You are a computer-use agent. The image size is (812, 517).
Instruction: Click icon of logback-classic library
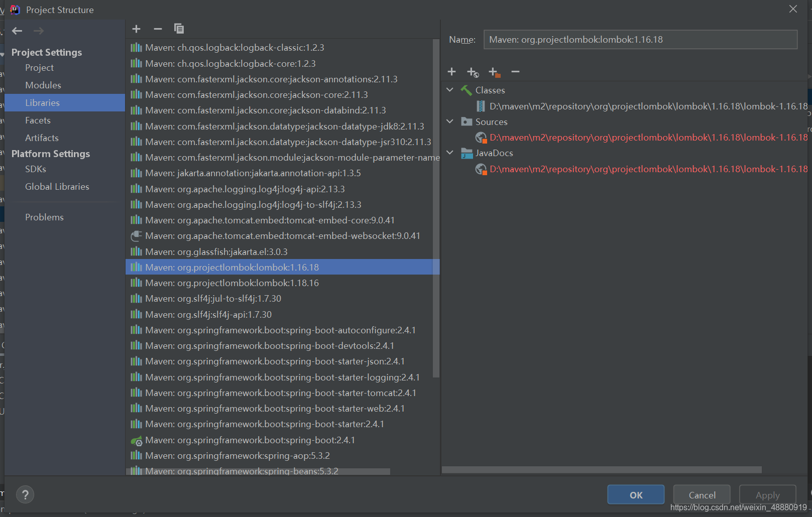click(x=136, y=48)
